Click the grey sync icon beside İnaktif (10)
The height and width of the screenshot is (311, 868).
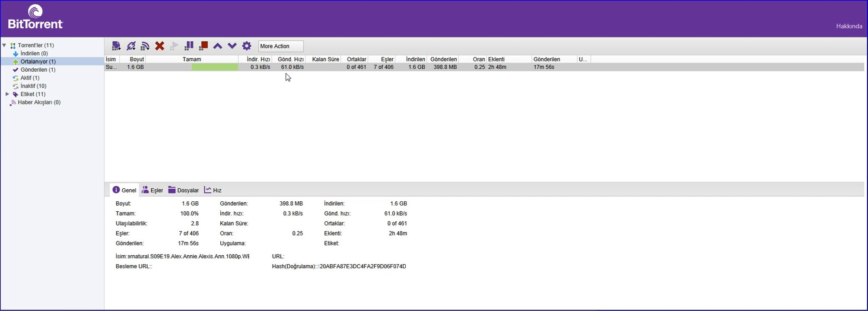point(16,86)
